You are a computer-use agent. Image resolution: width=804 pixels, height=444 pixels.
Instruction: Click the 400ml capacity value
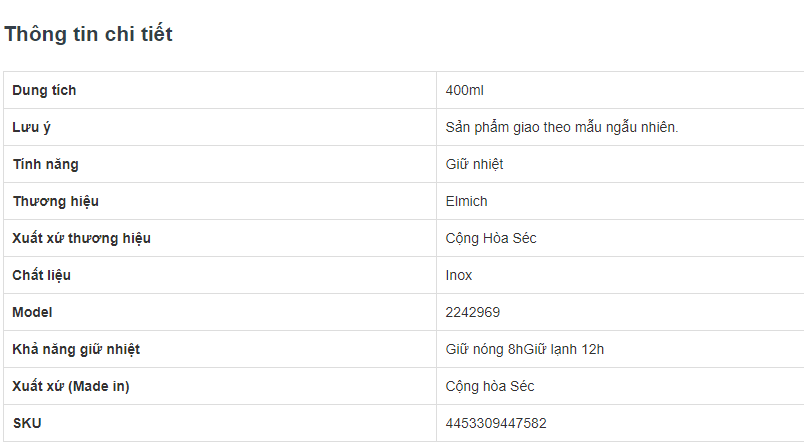tap(465, 91)
